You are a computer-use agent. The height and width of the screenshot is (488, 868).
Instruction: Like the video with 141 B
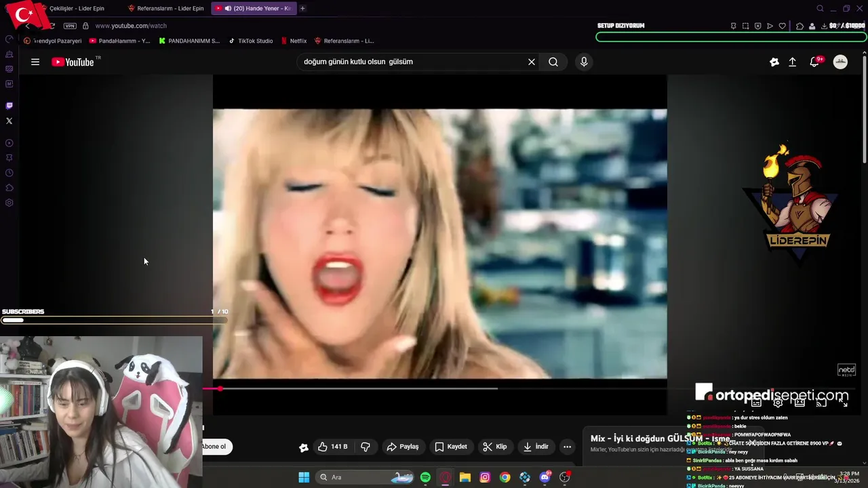[x=332, y=447]
